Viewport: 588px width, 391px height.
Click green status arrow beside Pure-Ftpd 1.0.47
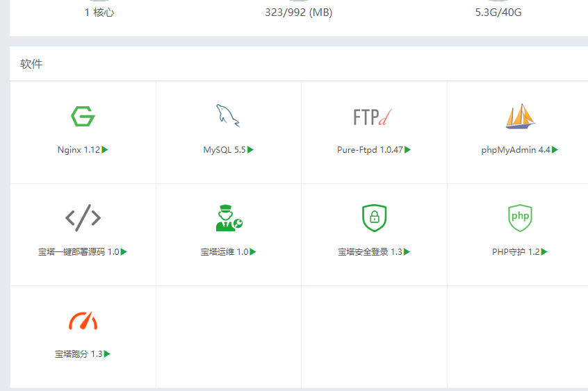pos(407,150)
